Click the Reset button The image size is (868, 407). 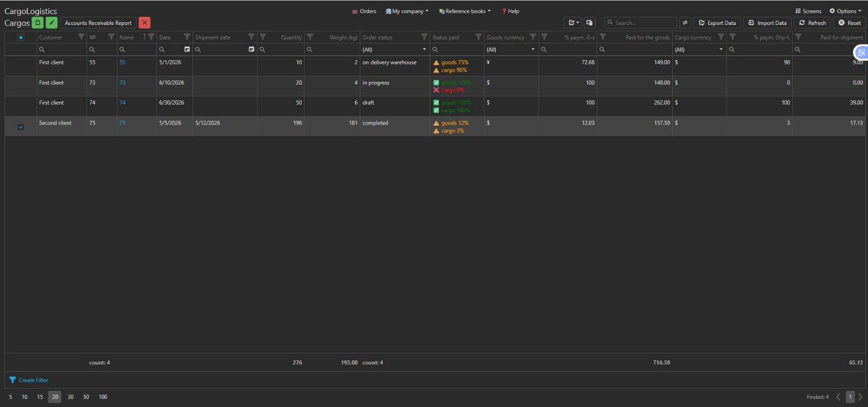850,23
